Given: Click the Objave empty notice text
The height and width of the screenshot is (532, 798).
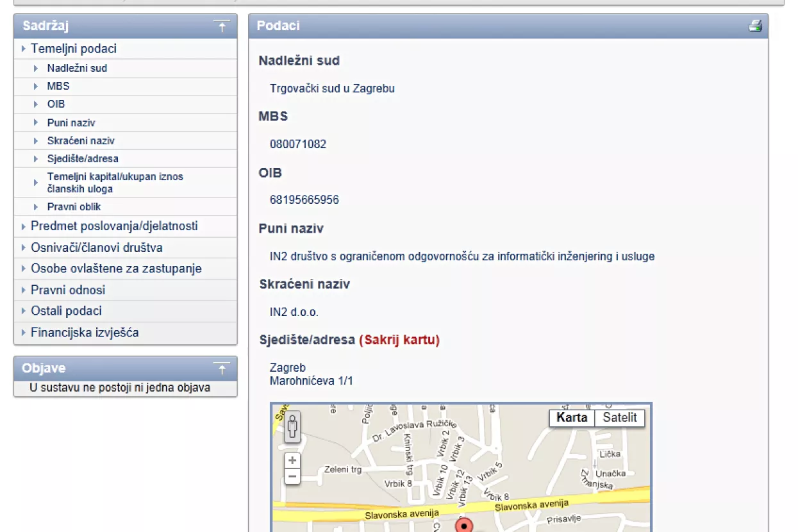Looking at the screenshot, I should [120, 388].
